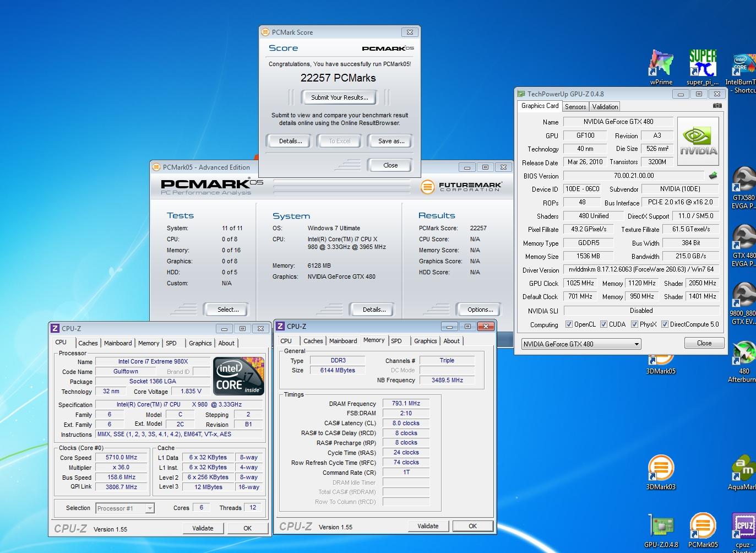The image size is (756, 553).
Task: Click the GPU Clock value 1025 MHz
Action: [580, 283]
